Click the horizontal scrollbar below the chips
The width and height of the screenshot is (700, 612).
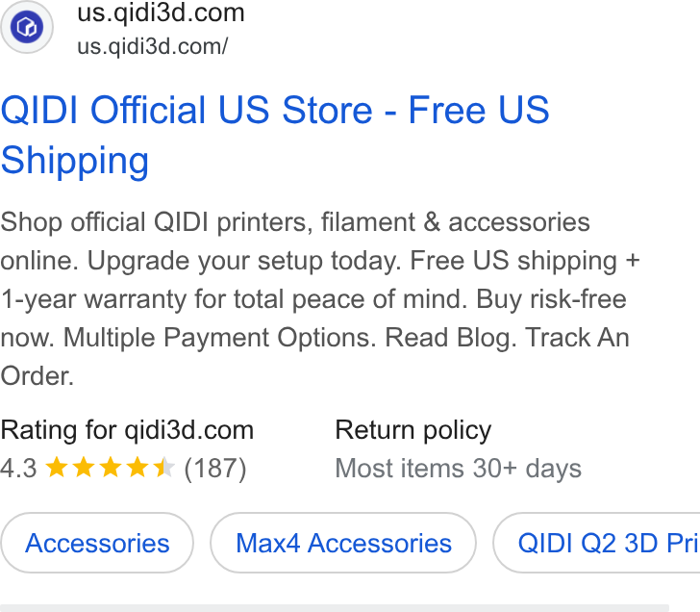335,608
